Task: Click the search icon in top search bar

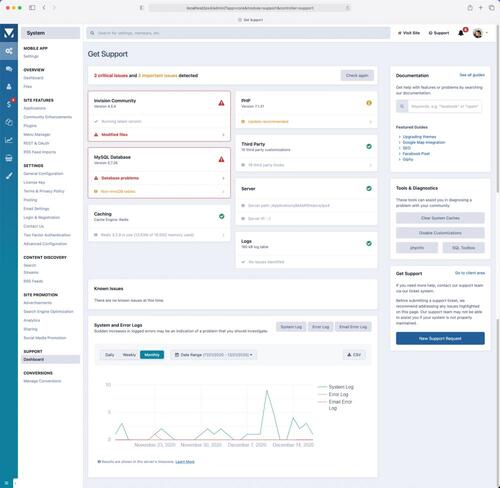Action: click(x=92, y=33)
